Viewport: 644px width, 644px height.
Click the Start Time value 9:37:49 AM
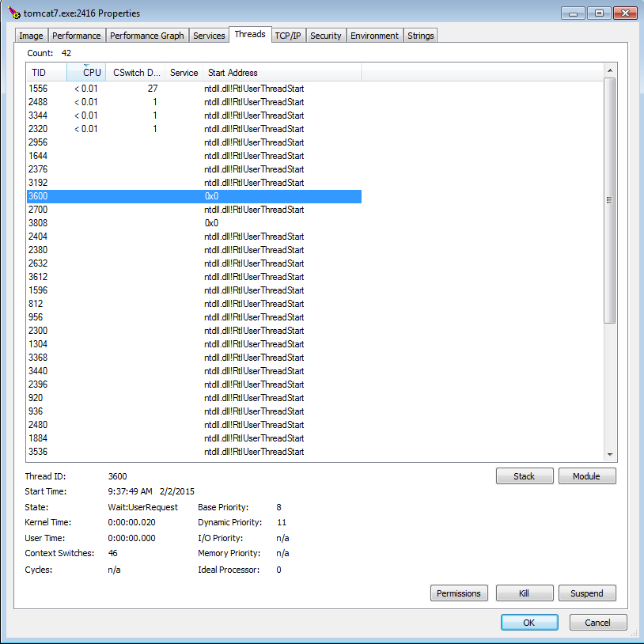click(131, 491)
